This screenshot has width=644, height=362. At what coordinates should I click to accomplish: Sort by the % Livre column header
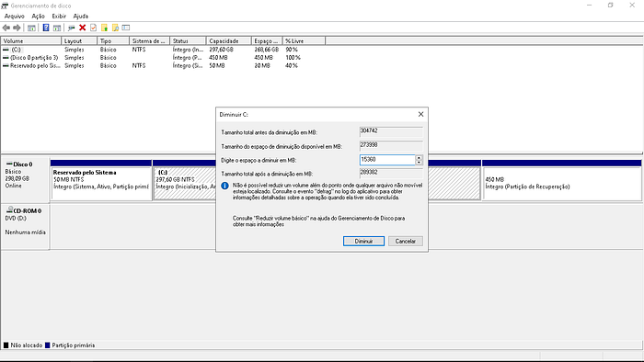(x=304, y=41)
